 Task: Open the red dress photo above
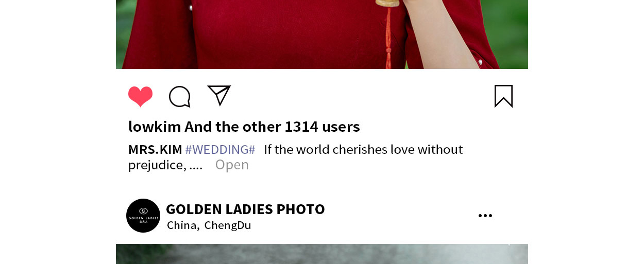(x=322, y=34)
